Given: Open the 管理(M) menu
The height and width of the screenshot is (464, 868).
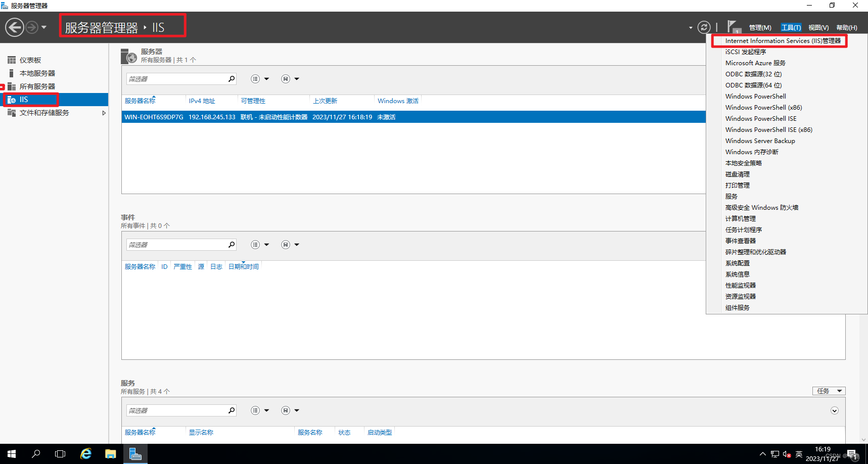Looking at the screenshot, I should (760, 28).
